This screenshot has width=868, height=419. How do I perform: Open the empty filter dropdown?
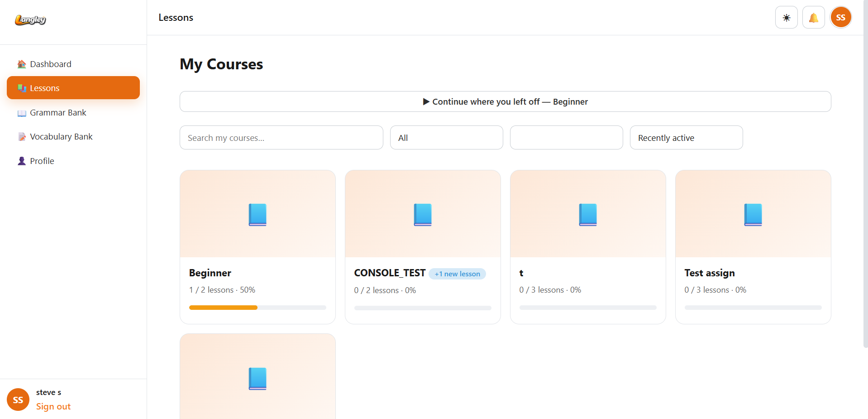pos(567,138)
